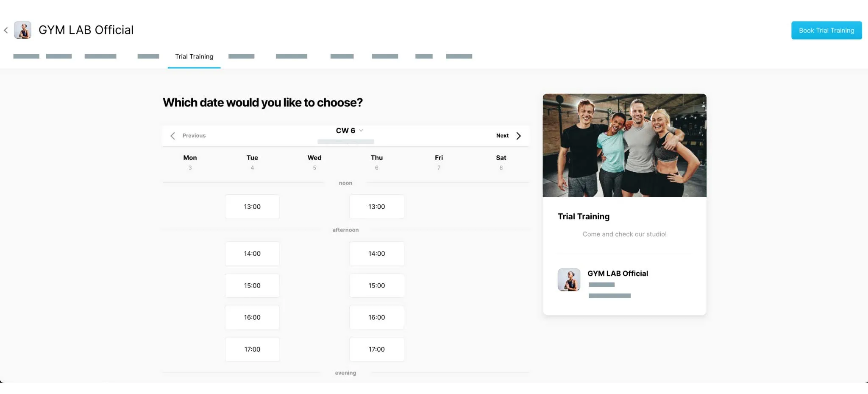The width and height of the screenshot is (868, 394).
Task: Pick the Thursday 13:00 slot
Action: pos(377,207)
